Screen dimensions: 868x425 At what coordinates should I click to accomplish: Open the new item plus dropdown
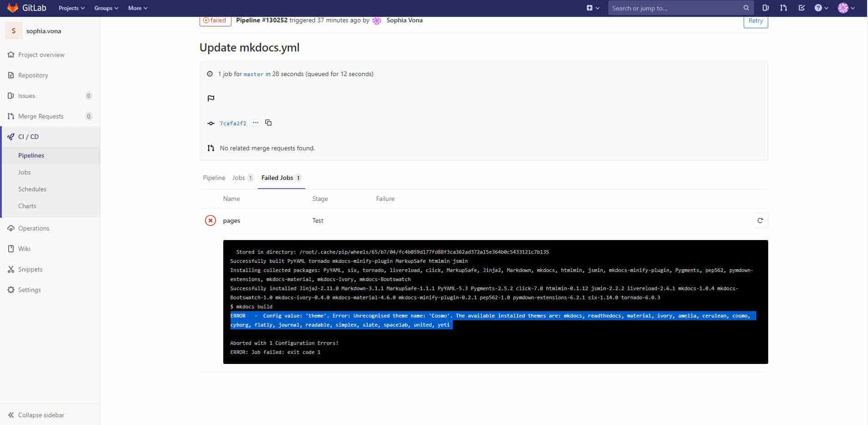[x=593, y=8]
